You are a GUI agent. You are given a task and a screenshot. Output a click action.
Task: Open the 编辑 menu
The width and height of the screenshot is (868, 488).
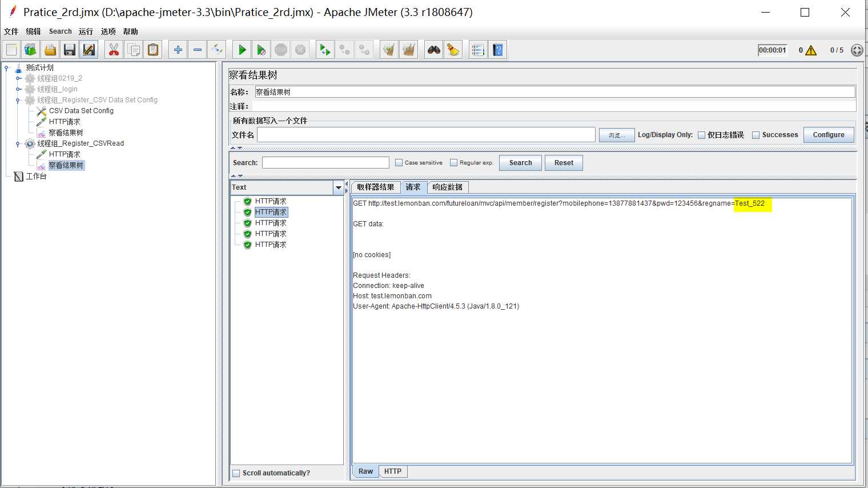pyautogui.click(x=33, y=31)
